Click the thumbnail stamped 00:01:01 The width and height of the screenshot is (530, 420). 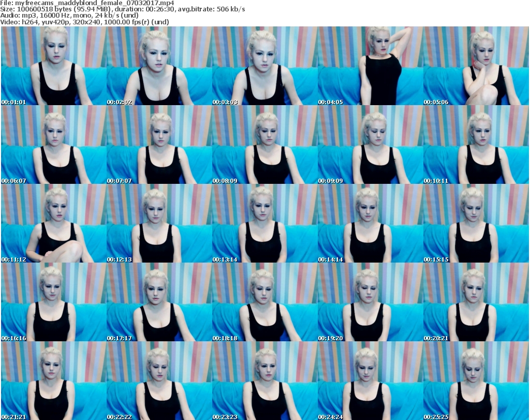[54, 66]
